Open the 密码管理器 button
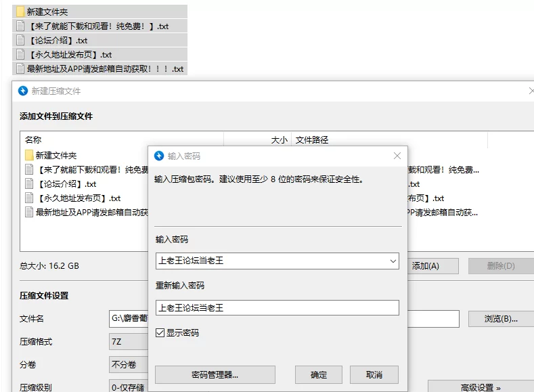 coord(215,374)
